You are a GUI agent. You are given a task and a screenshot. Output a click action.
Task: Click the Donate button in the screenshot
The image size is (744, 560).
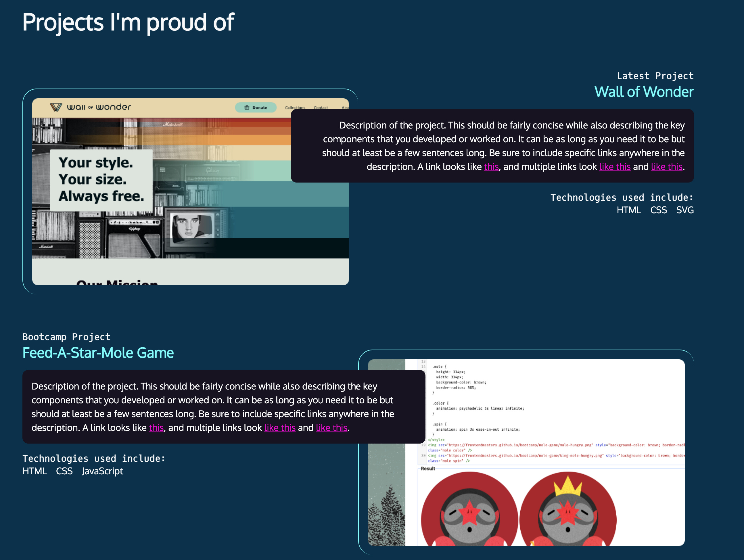click(256, 107)
